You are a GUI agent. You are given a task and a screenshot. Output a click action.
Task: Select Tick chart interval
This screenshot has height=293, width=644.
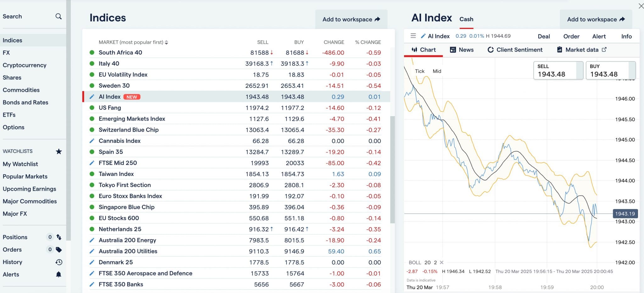(419, 71)
